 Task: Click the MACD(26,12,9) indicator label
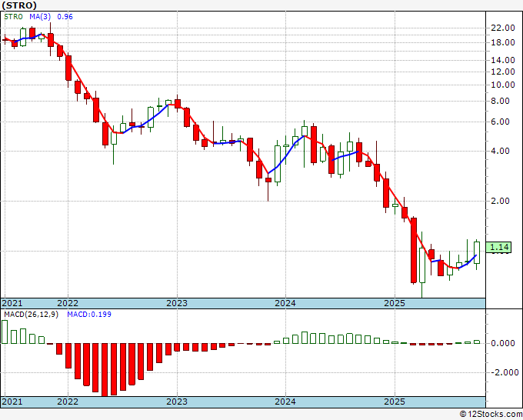click(31, 315)
